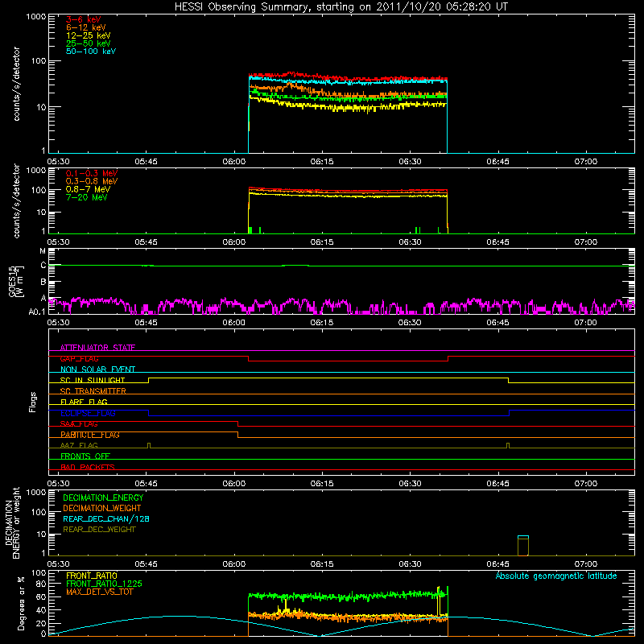644x644 pixels.
Task: Select the Degrees or % axis title
Action: coord(21,603)
